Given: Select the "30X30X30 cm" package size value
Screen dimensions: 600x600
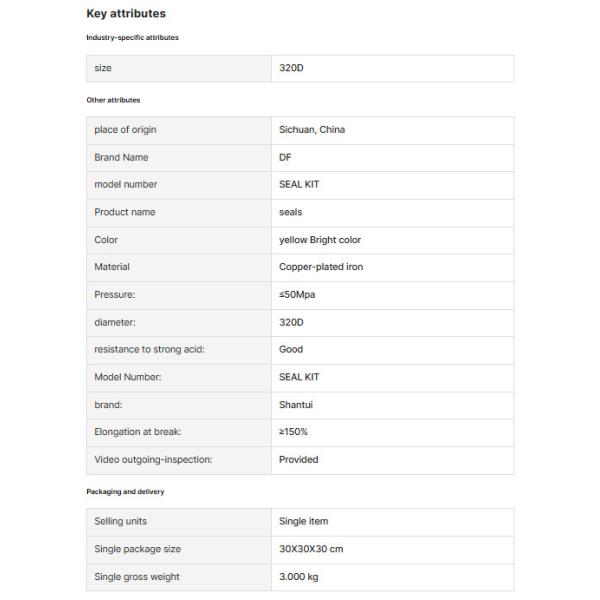Looking at the screenshot, I should point(310,549).
